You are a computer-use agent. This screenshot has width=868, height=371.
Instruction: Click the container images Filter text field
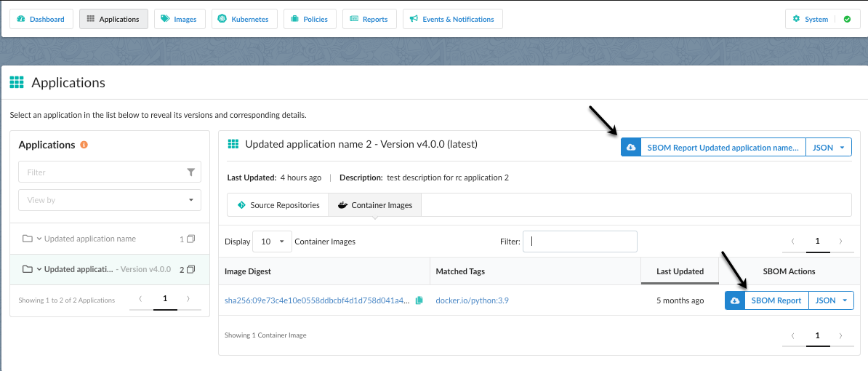point(580,242)
